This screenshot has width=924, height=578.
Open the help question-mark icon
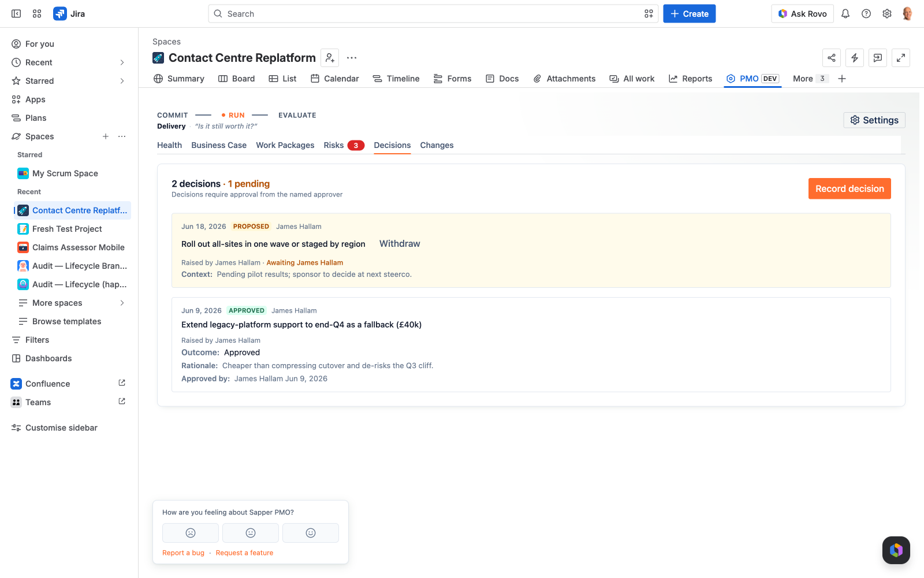866,14
